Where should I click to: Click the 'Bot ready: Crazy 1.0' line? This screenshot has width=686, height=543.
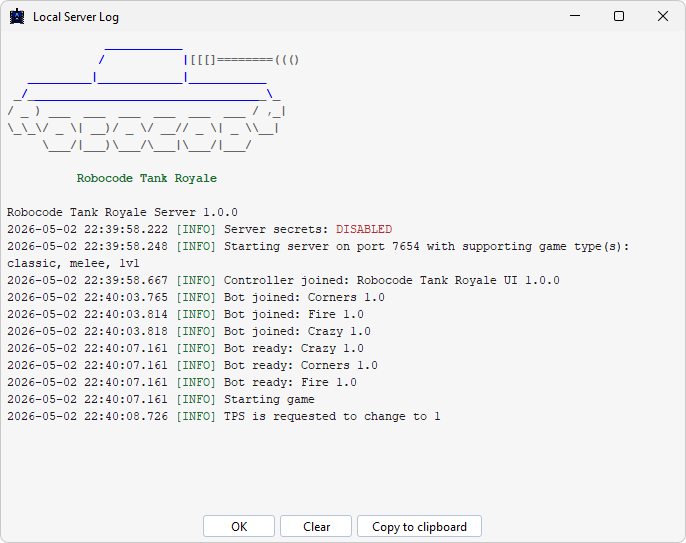click(x=185, y=348)
